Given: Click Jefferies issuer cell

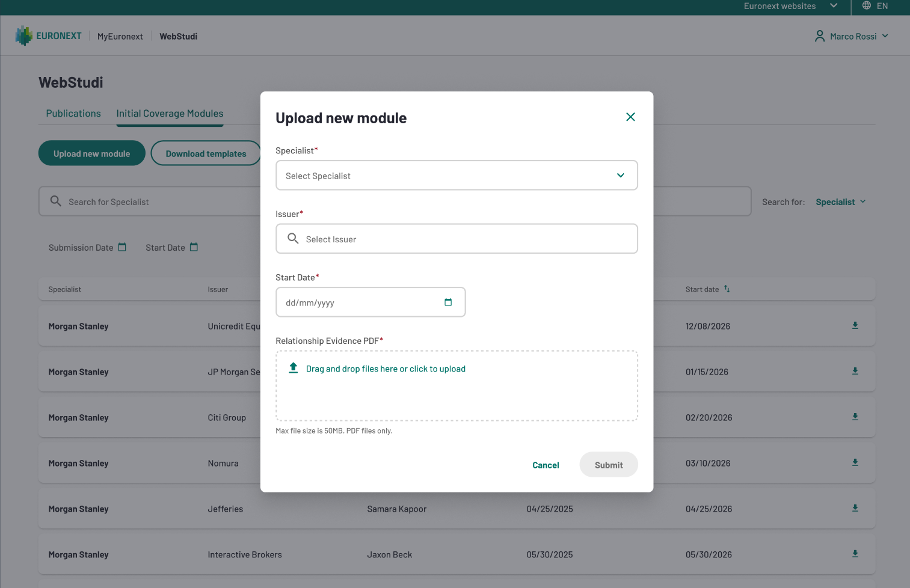Looking at the screenshot, I should [x=226, y=509].
